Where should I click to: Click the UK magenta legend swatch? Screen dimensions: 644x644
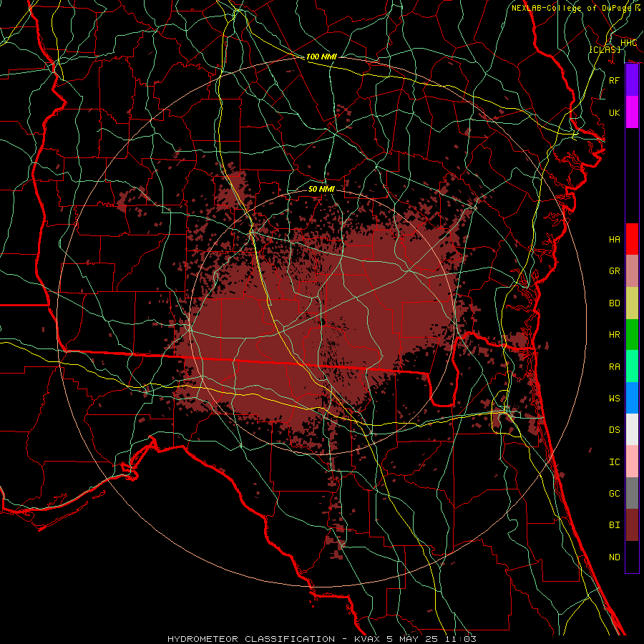point(632,112)
